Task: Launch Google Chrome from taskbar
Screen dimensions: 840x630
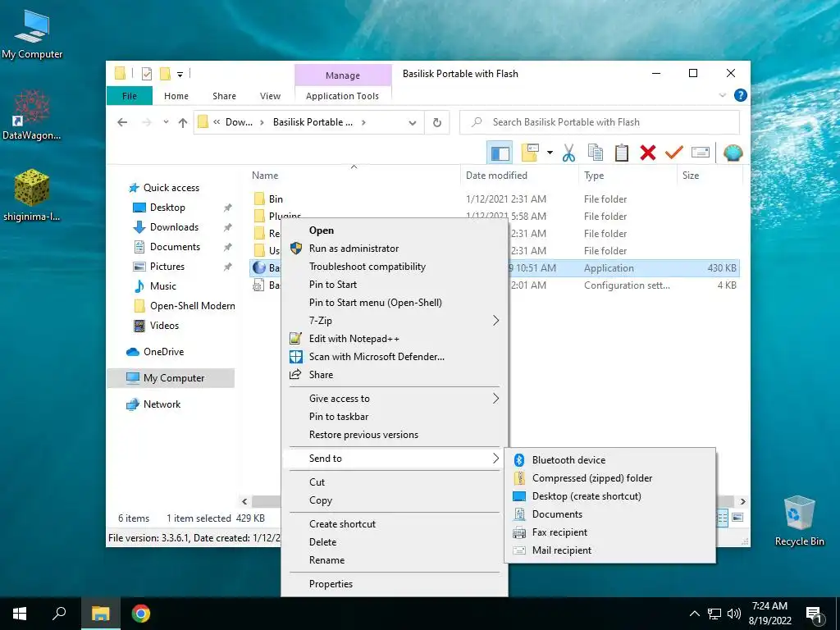Action: 141,614
